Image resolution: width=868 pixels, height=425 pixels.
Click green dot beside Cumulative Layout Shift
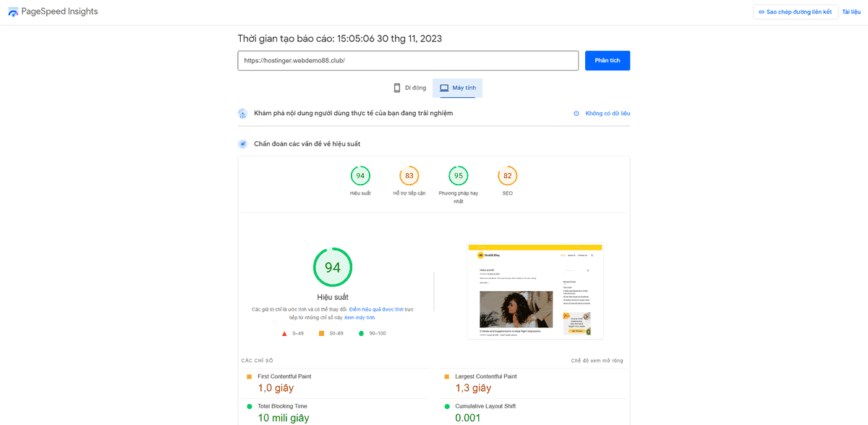point(447,406)
